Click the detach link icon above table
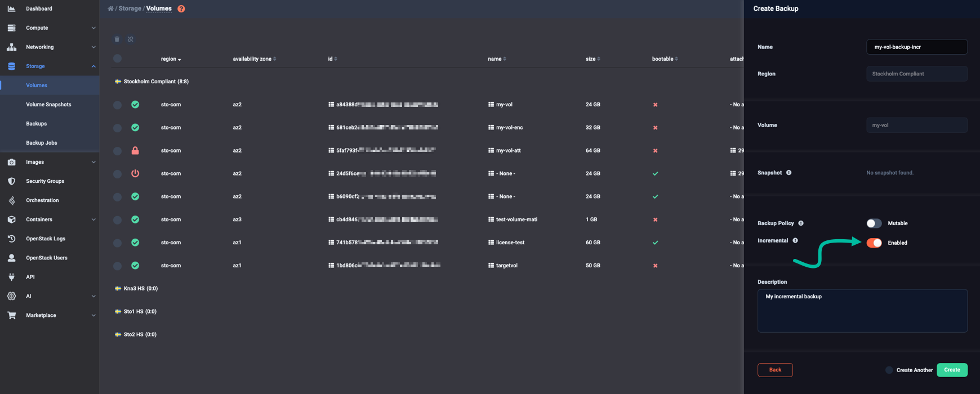The width and height of the screenshot is (980, 394). (130, 39)
